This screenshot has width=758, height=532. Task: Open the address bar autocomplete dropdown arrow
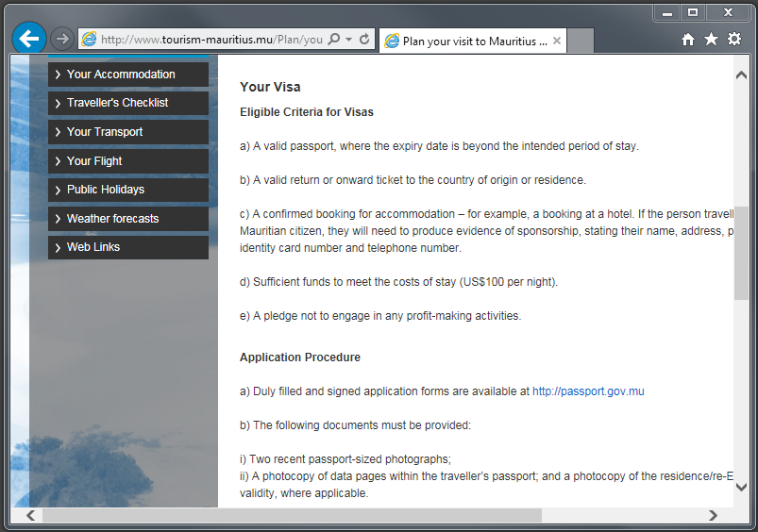tap(348, 39)
